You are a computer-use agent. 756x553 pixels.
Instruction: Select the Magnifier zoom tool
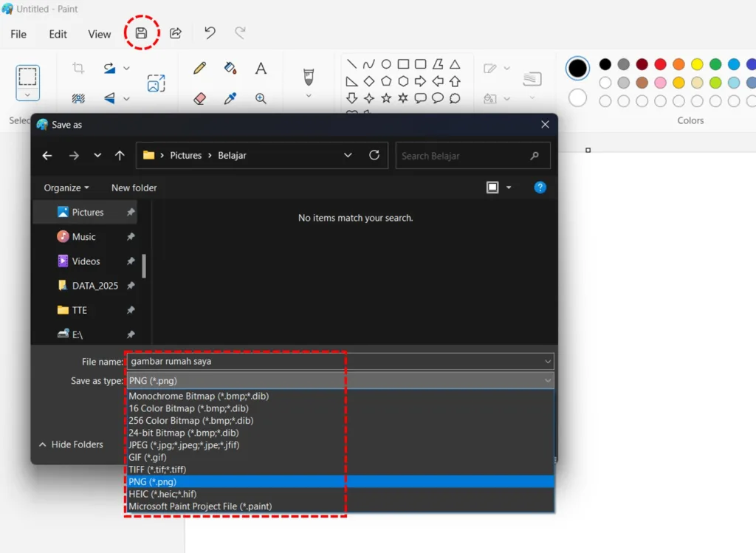click(x=261, y=98)
